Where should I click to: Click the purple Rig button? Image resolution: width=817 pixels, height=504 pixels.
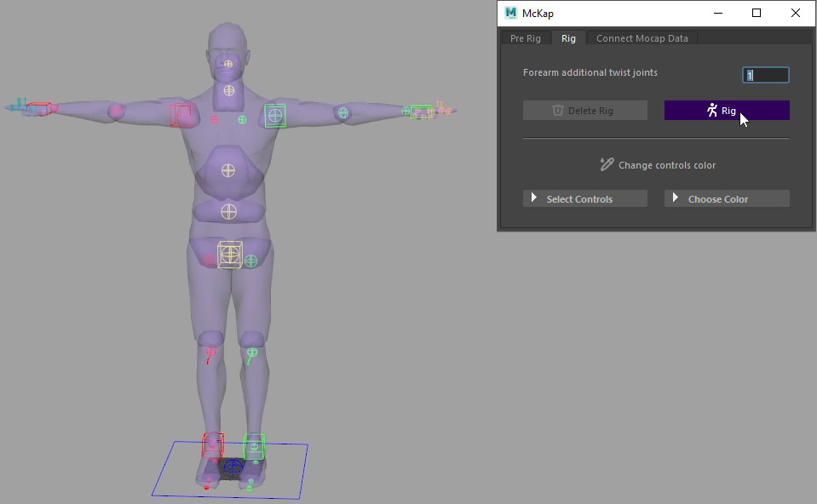coord(727,111)
